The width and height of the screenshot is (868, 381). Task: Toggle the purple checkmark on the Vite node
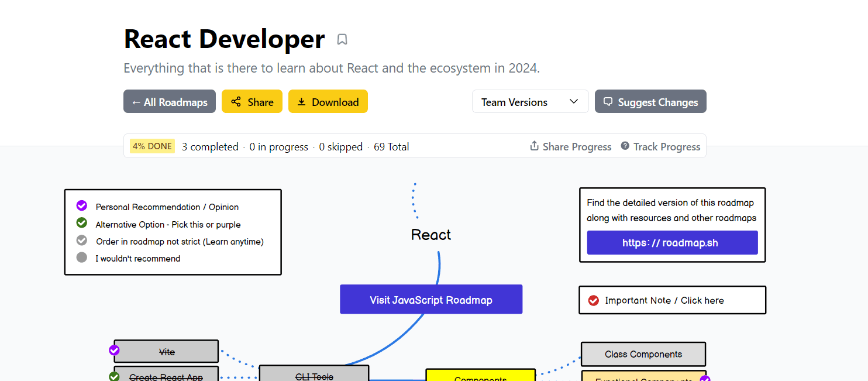(x=114, y=350)
